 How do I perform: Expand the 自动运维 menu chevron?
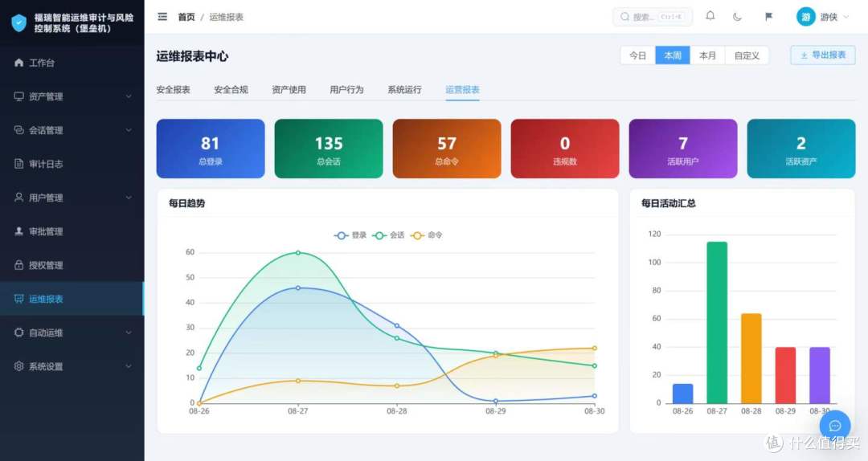click(x=129, y=332)
